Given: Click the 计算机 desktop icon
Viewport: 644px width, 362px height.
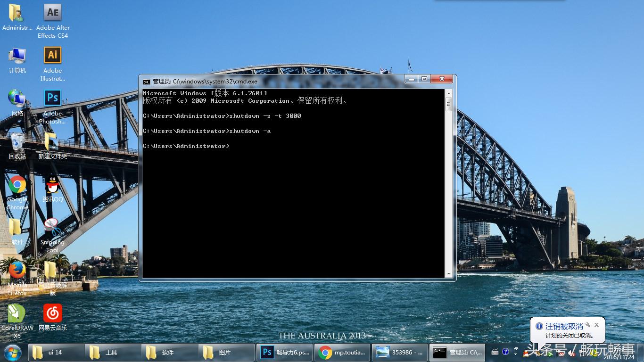Looking at the screenshot, I should (x=17, y=56).
